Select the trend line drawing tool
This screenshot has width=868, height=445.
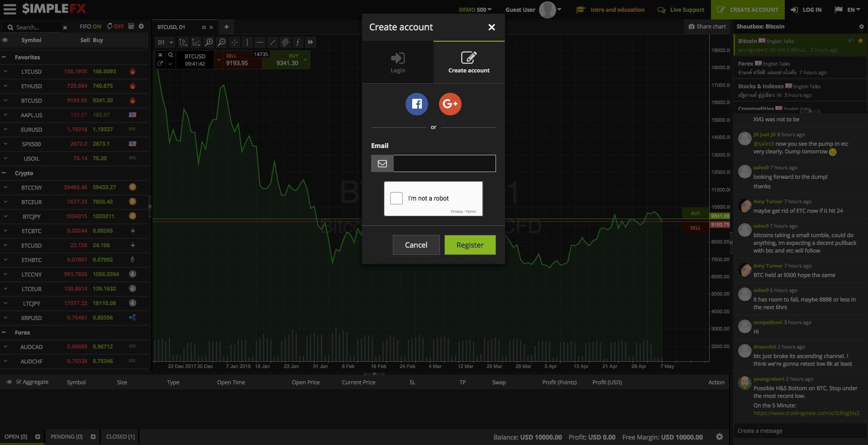pos(272,42)
